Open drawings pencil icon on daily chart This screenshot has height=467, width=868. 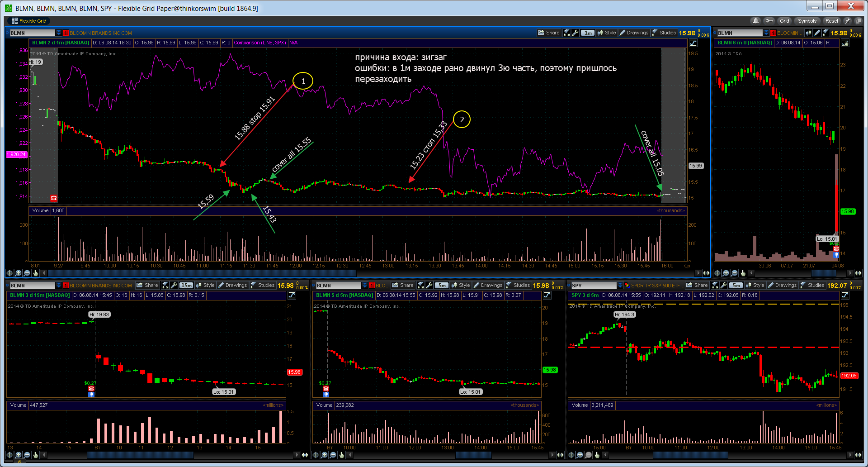click(817, 33)
